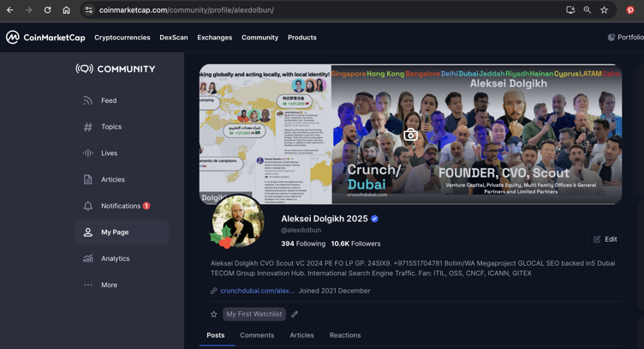Open Analytics in the sidebar
The height and width of the screenshot is (349, 644).
(x=115, y=258)
